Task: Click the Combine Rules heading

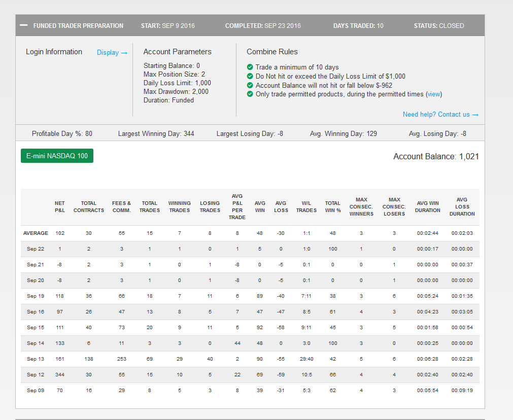Action: pyautogui.click(x=272, y=52)
